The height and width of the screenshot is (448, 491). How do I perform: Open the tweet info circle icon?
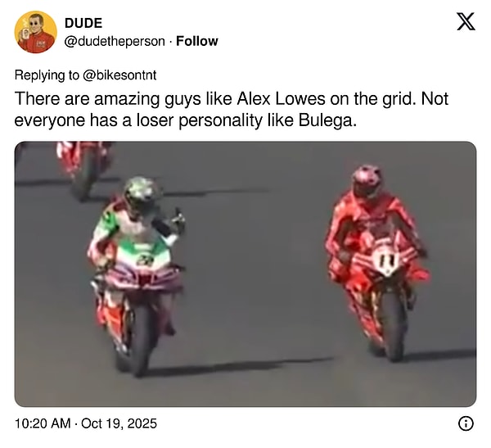pos(466,423)
